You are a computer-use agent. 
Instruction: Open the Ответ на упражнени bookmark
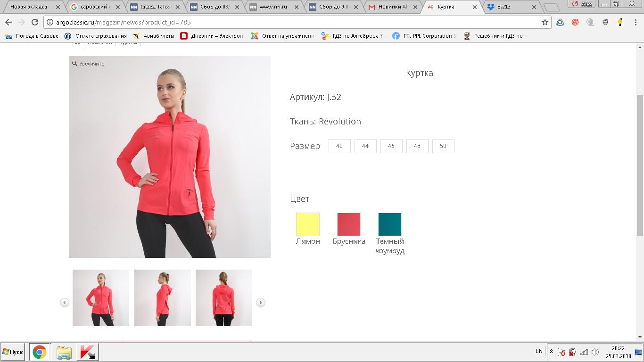pyautogui.click(x=283, y=36)
